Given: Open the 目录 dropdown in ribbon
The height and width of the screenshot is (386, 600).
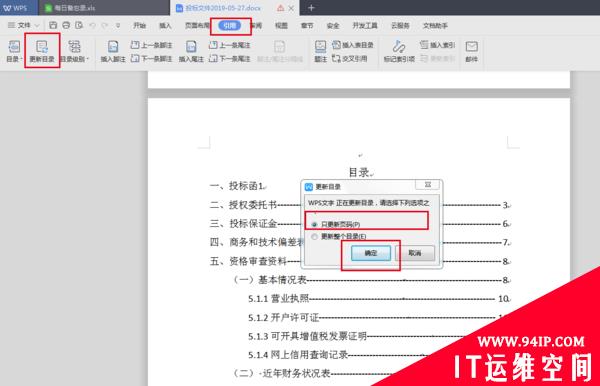Looking at the screenshot, I should click(x=14, y=51).
